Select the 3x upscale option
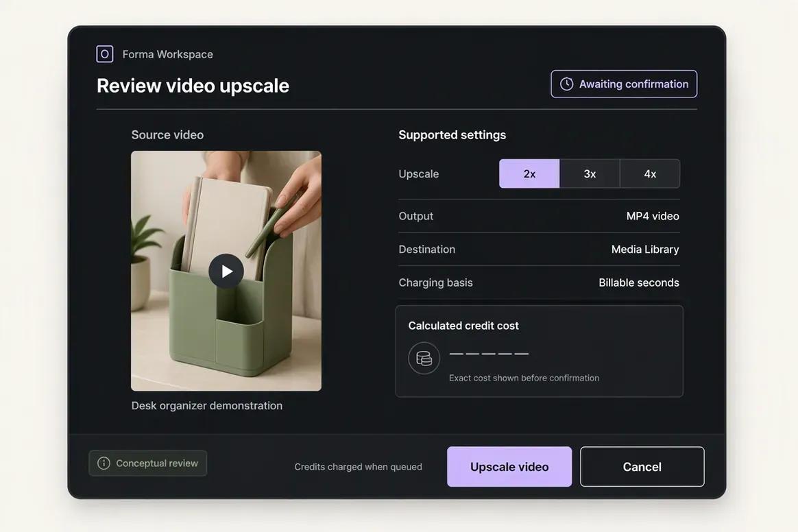The height and width of the screenshot is (532, 798). click(x=590, y=173)
